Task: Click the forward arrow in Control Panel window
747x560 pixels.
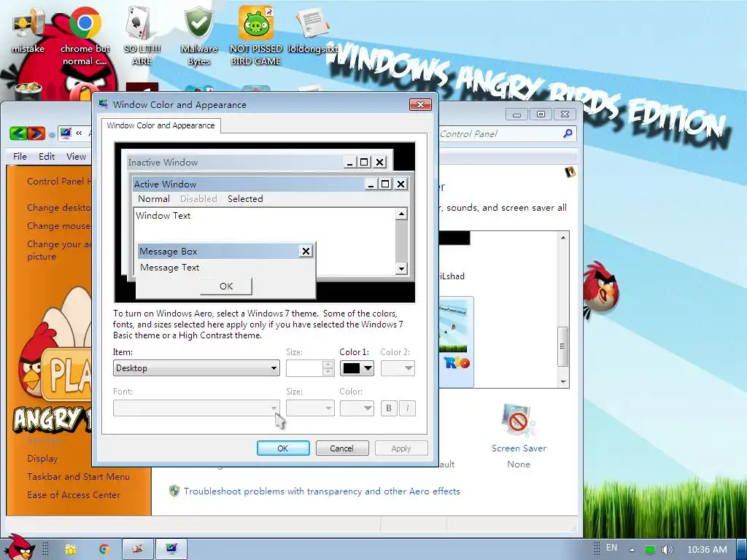Action: 36,133
